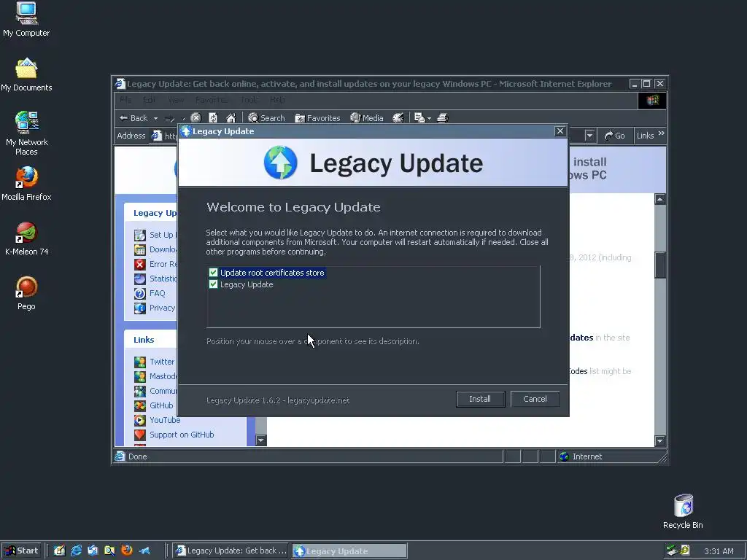The image size is (747, 560).
Task: Select My Documents desktop icon
Action: [26, 75]
